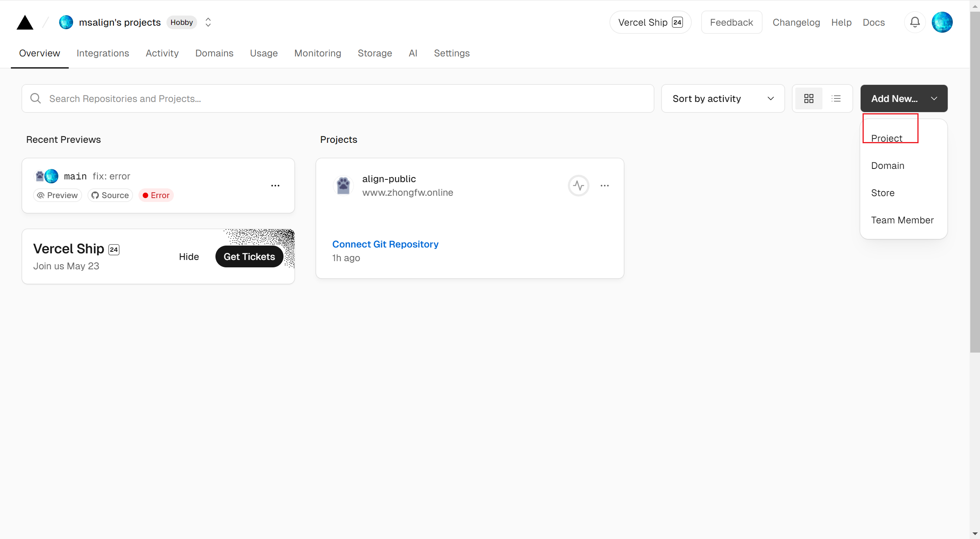Image resolution: width=980 pixels, height=539 pixels.
Task: Select Store from Add New menu
Action: (883, 193)
